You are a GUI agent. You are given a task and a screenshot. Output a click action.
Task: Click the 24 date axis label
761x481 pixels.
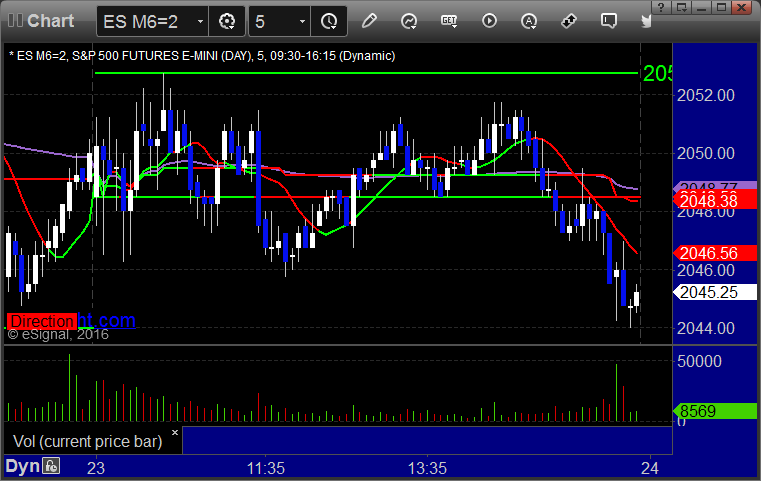(x=650, y=468)
